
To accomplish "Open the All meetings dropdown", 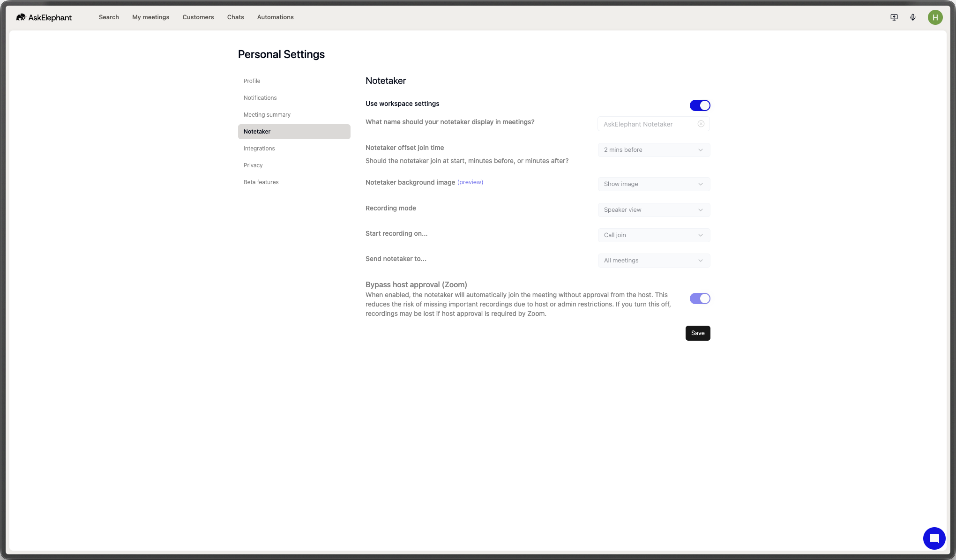I will pos(654,261).
